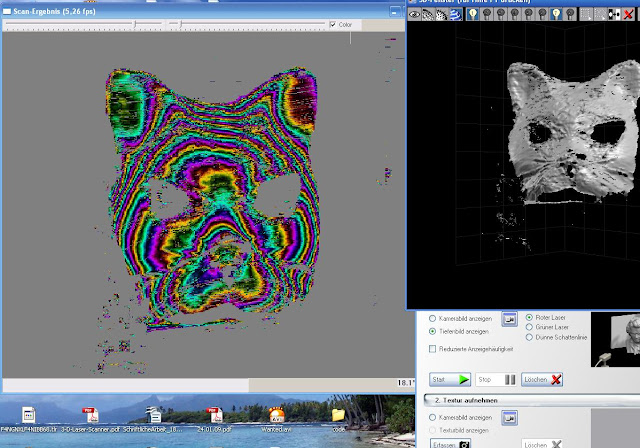
Task: Click Löschen button next to Stop
Action: click(542, 380)
